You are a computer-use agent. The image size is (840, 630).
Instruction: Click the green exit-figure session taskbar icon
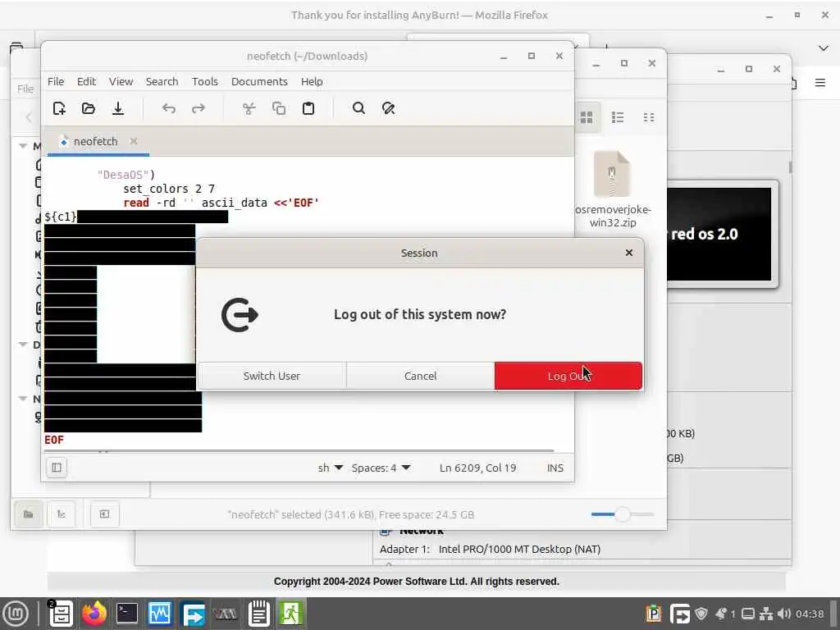[x=291, y=614]
